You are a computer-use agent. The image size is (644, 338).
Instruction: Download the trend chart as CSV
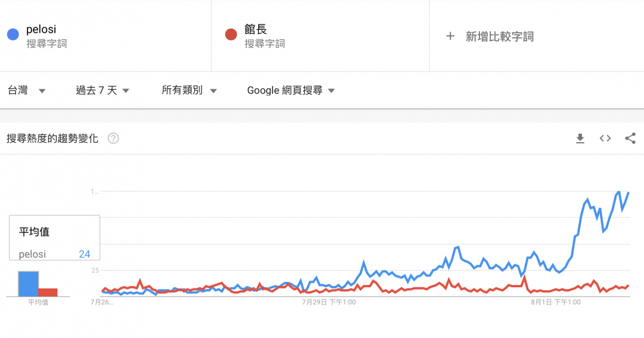580,139
